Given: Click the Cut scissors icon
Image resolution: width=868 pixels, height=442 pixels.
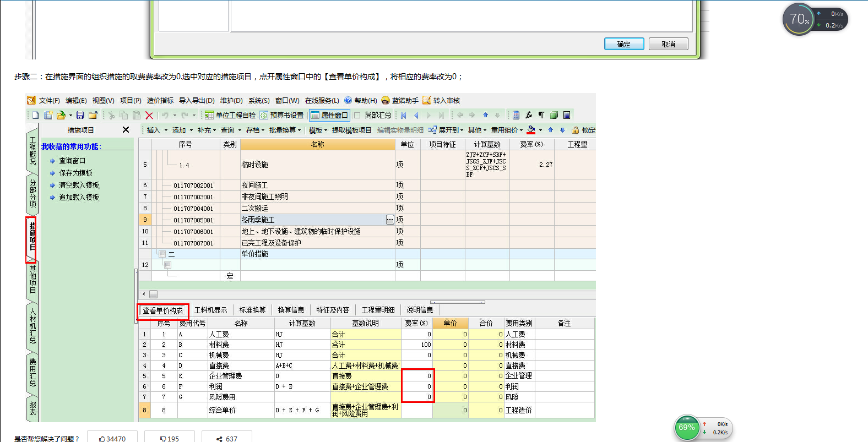Looking at the screenshot, I should (112, 115).
